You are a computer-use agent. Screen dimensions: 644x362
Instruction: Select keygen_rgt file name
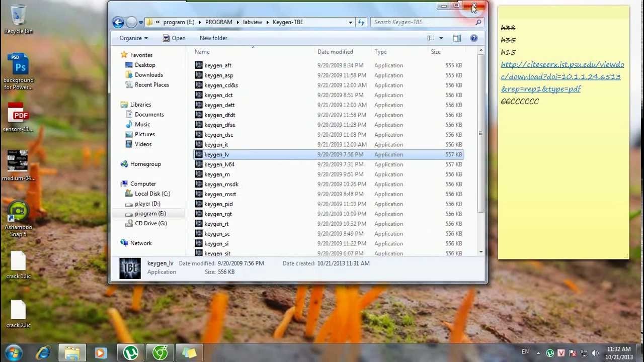pos(218,214)
